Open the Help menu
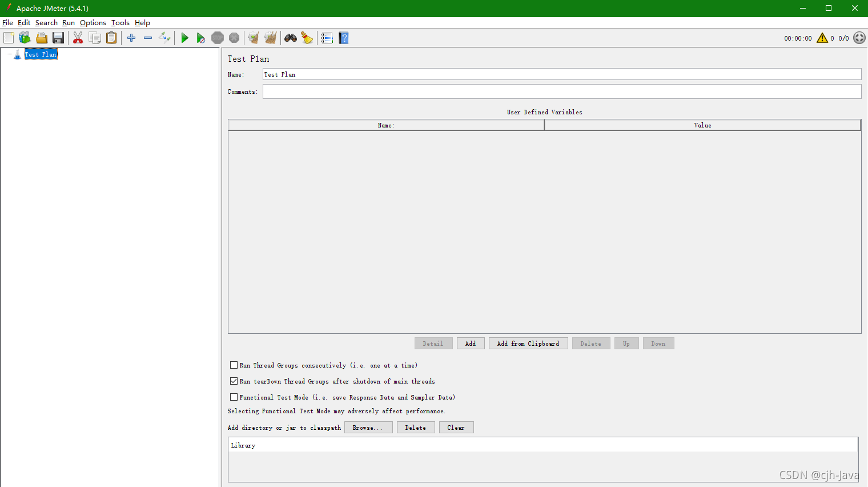This screenshot has height=487, width=868. pos(142,23)
